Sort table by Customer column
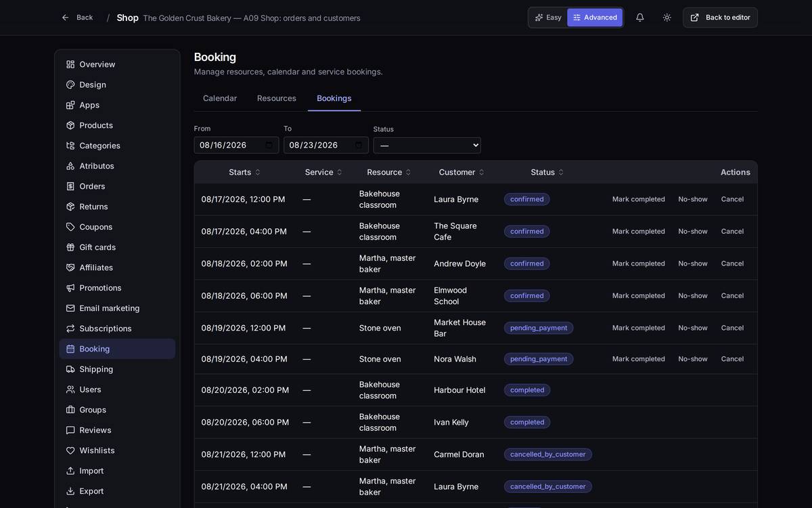Screen dimensions: 812x508 [x=461, y=172]
